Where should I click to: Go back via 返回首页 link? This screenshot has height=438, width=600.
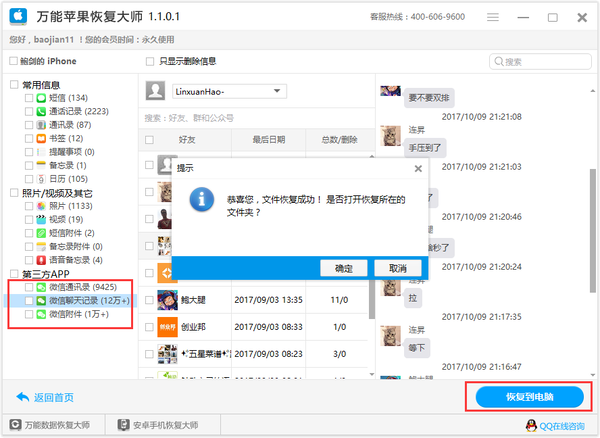tap(54, 397)
